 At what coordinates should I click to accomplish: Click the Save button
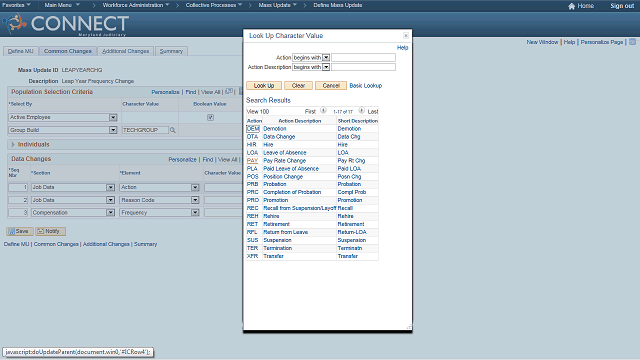[x=20, y=231]
